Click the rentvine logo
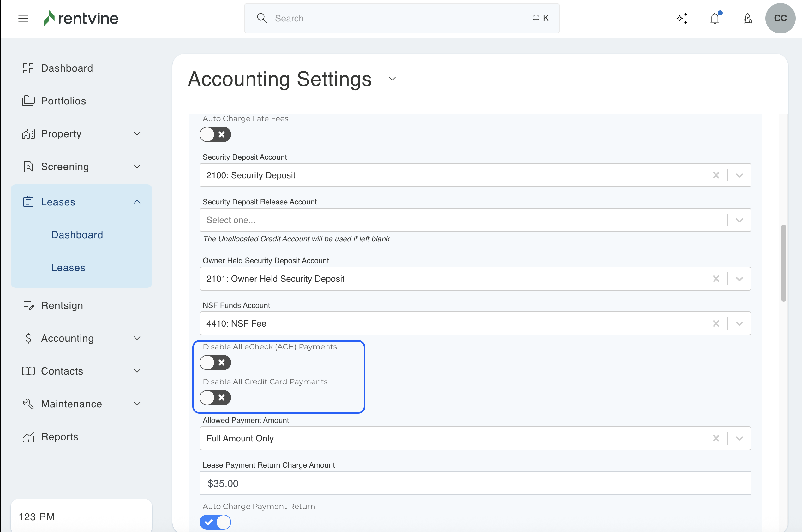The width and height of the screenshot is (802, 532). coord(81,18)
